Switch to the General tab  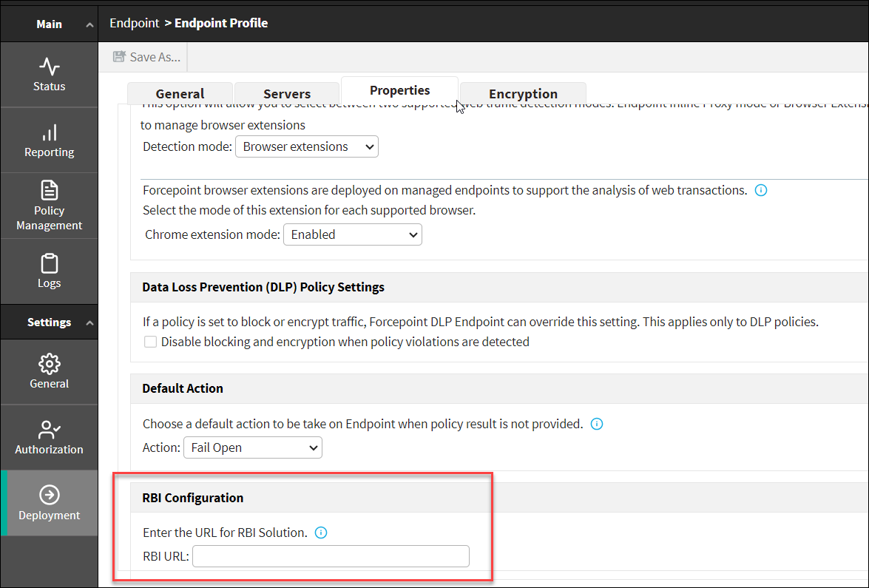pos(180,94)
